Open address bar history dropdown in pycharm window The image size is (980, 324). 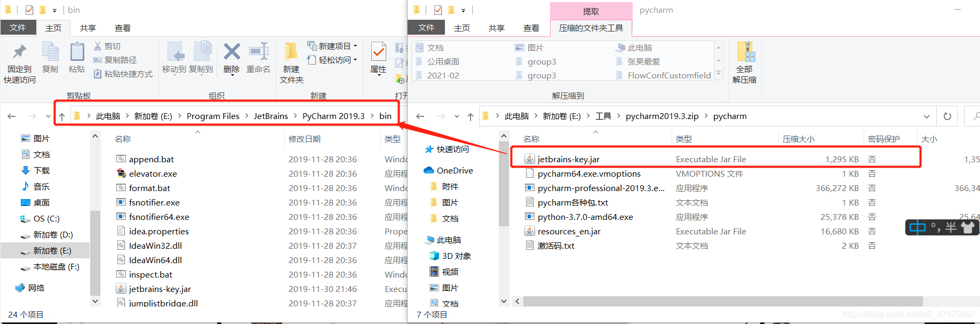927,116
